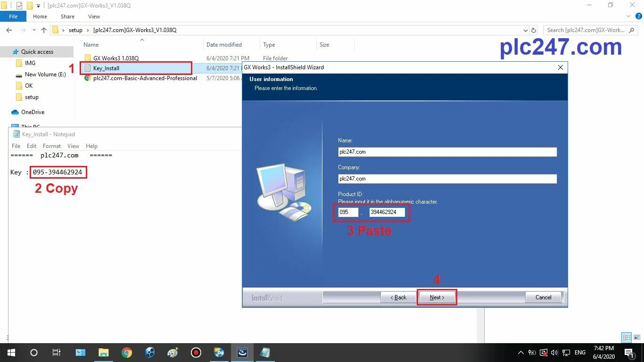Click Product ID second field 394462924
Image resolution: width=644 pixels, height=362 pixels.
(x=387, y=212)
